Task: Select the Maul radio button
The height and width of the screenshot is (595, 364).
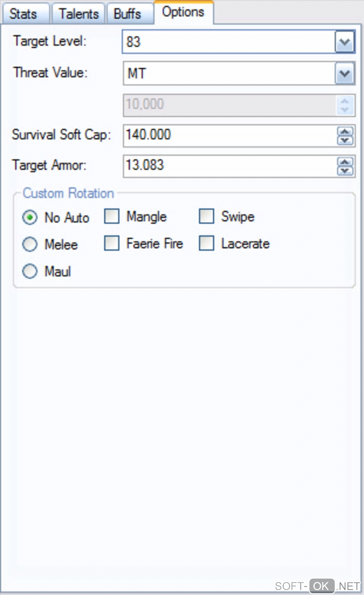Action: pyautogui.click(x=30, y=271)
